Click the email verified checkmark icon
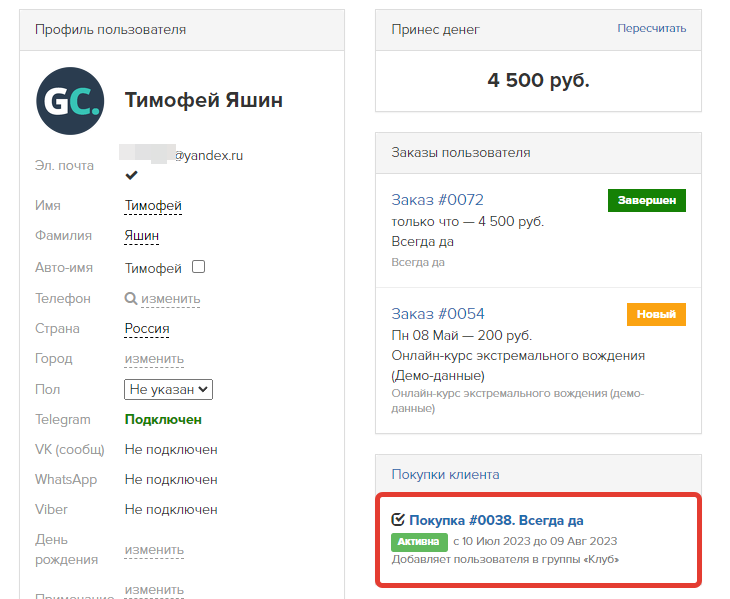 click(131, 176)
